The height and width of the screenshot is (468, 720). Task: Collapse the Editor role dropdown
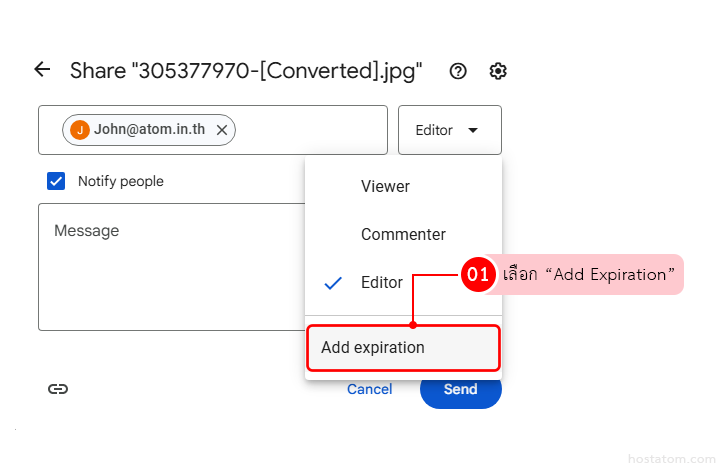click(x=449, y=130)
